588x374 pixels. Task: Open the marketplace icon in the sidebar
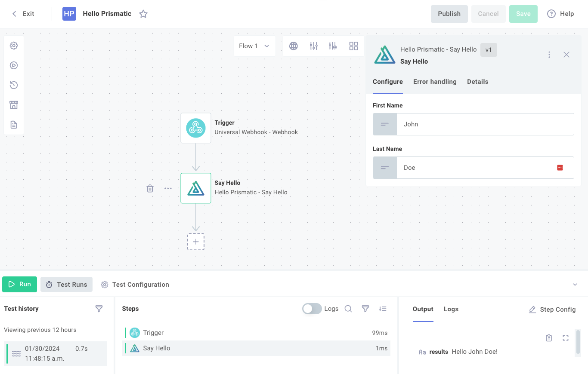click(x=14, y=104)
